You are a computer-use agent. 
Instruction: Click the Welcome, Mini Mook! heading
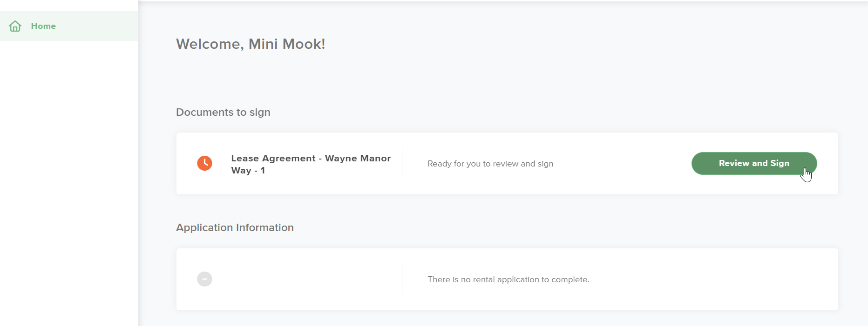(x=251, y=44)
